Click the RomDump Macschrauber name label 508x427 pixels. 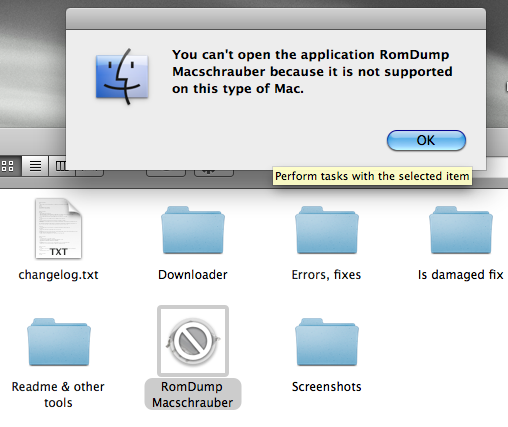coord(193,395)
